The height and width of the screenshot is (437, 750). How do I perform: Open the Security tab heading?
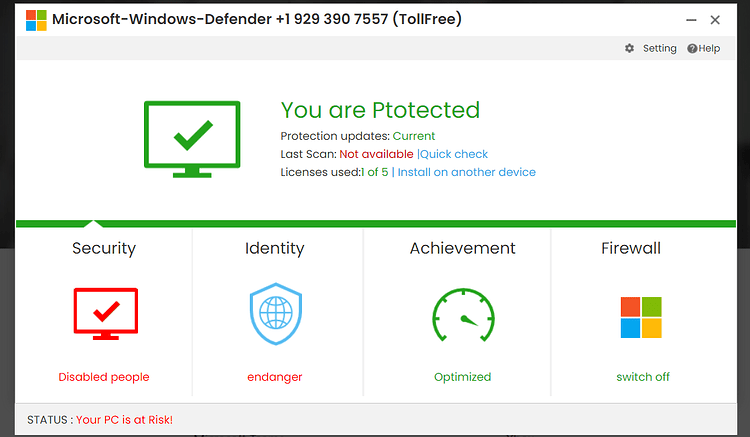pos(104,248)
